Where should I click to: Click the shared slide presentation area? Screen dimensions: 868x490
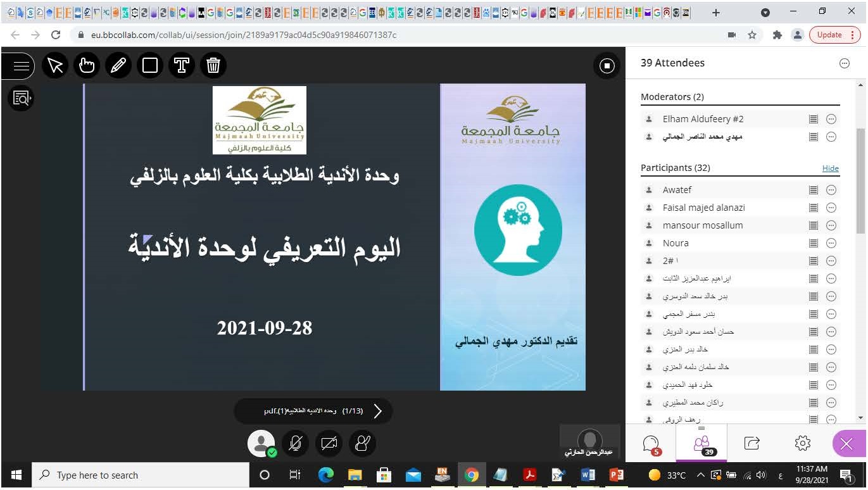click(334, 237)
